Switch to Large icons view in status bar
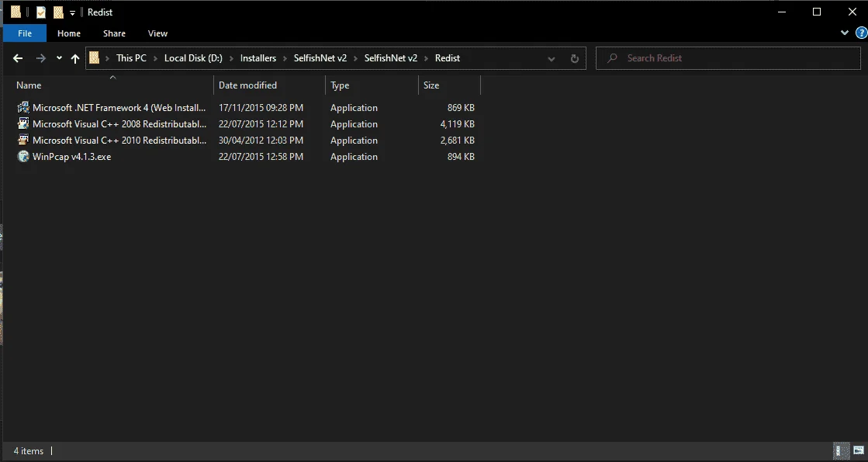Image resolution: width=868 pixels, height=462 pixels. 858,450
